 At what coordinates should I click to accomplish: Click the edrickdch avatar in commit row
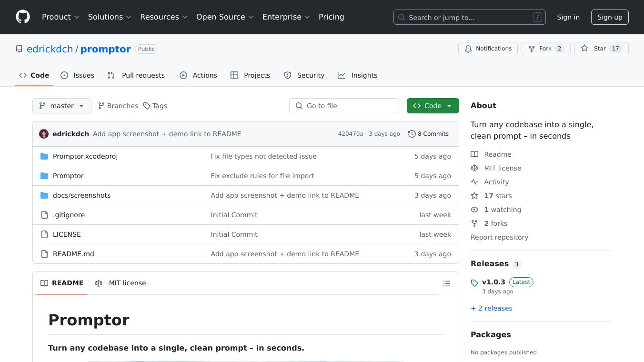pos(44,134)
